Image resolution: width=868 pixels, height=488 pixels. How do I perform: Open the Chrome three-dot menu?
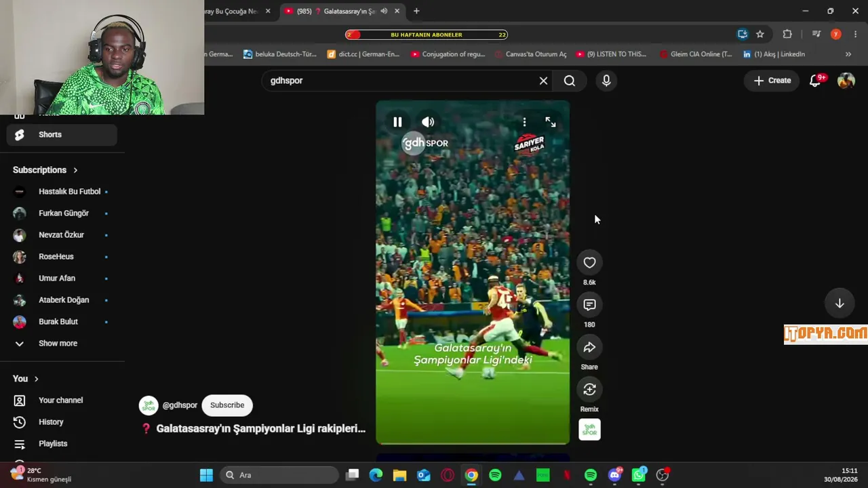[x=856, y=35]
